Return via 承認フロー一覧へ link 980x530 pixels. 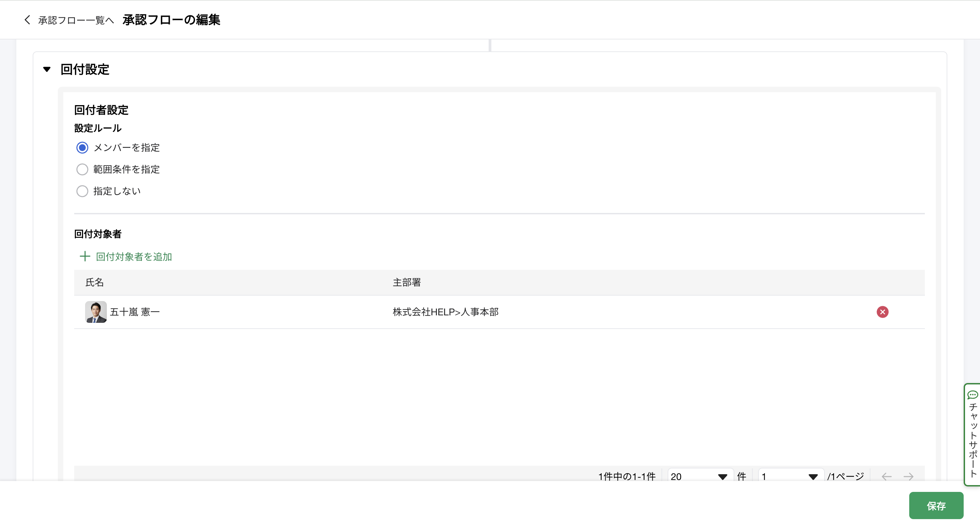[76, 20]
